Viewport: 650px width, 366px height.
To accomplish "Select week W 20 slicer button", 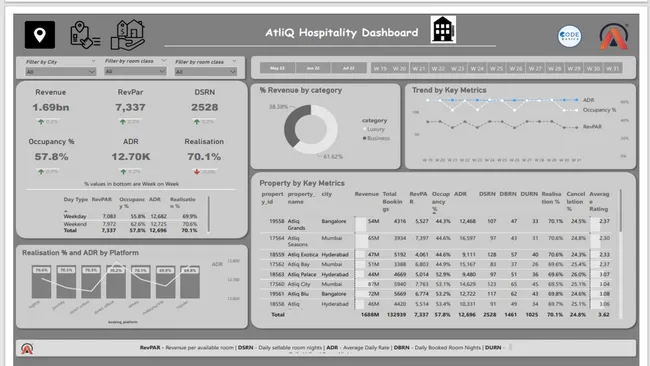I will 400,68.
